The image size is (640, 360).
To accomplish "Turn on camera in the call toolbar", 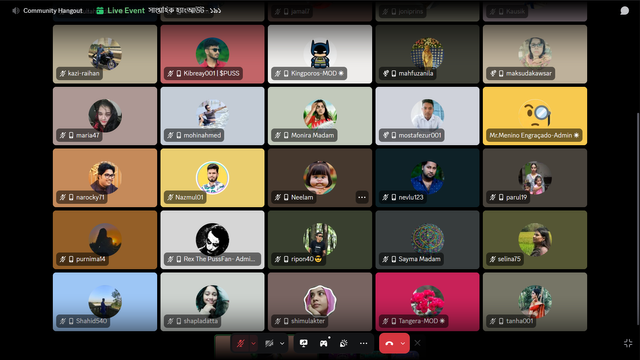I will click(x=269, y=343).
